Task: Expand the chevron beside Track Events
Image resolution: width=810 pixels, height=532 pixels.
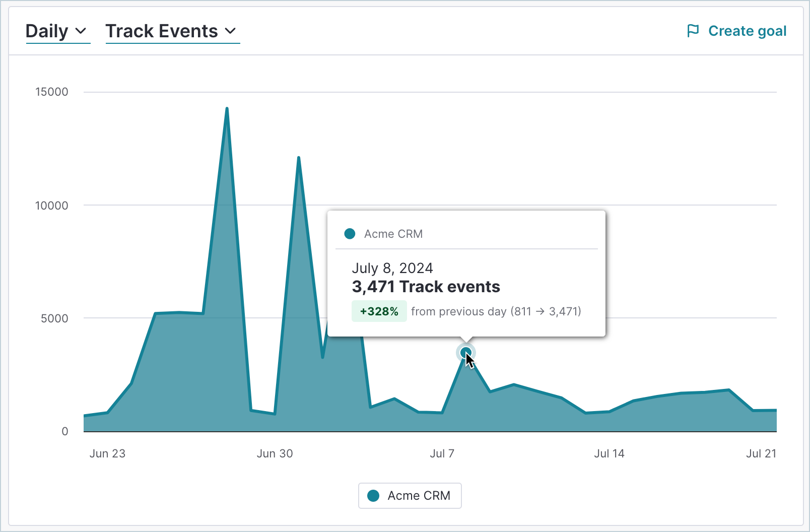Action: coord(230,31)
